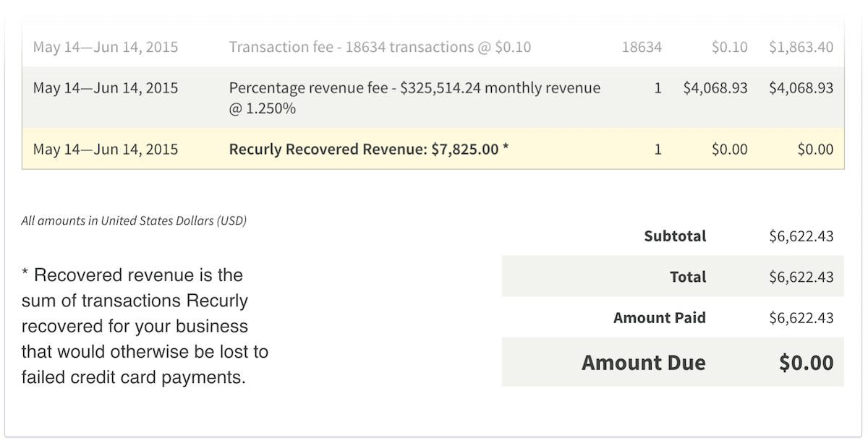
Task: Select the Amount Paid value
Action: (x=801, y=318)
